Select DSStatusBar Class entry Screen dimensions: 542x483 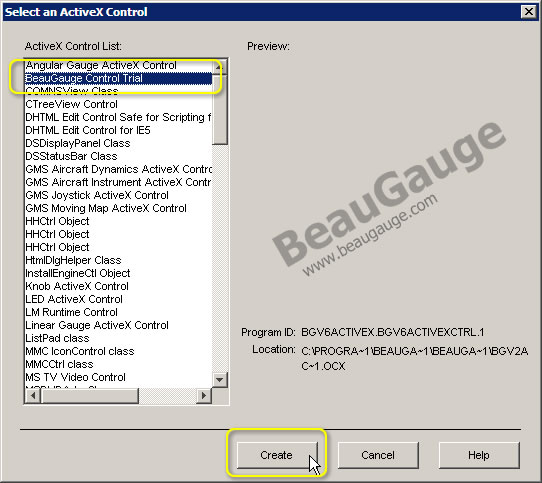118,156
